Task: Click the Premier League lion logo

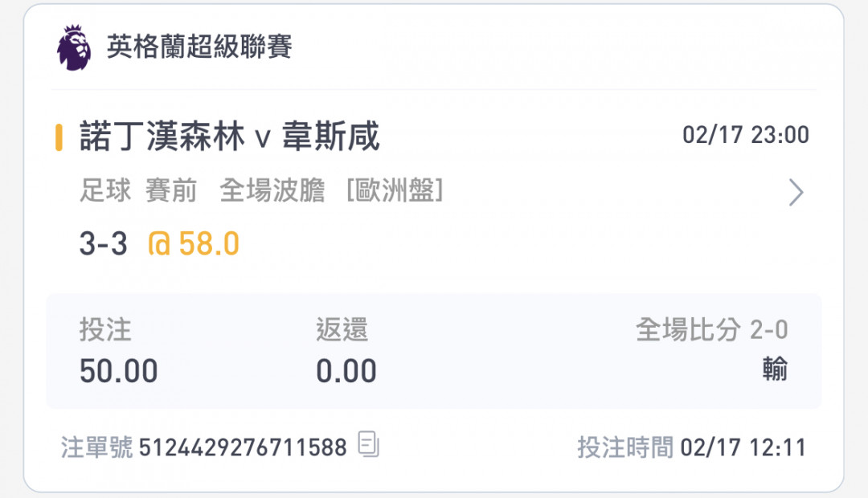Action: [74, 47]
